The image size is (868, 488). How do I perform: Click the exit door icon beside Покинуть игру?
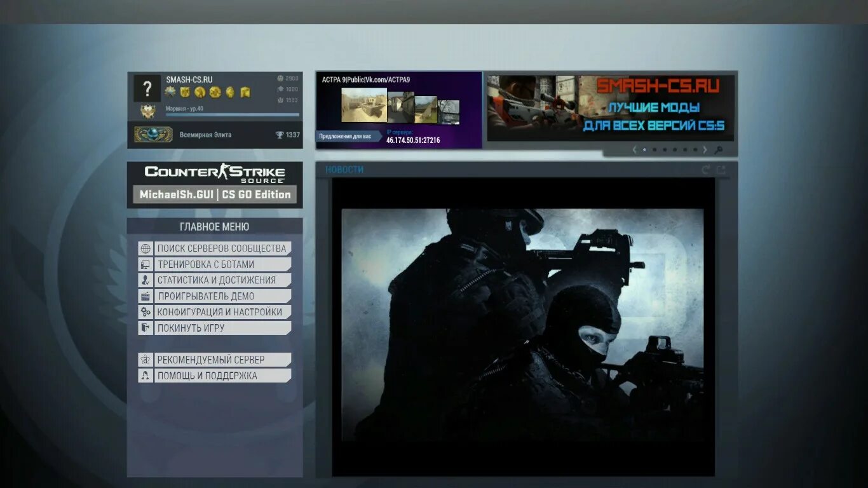(146, 328)
